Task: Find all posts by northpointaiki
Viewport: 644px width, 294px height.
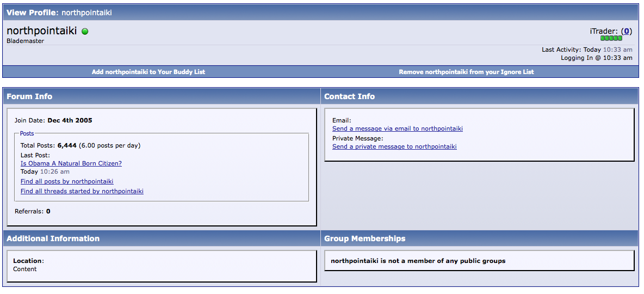Action: click(67, 181)
